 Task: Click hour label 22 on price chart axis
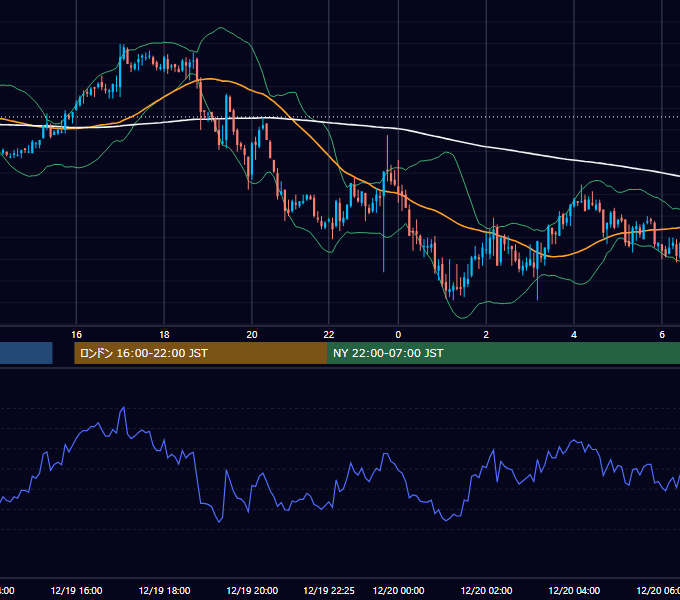click(x=329, y=335)
